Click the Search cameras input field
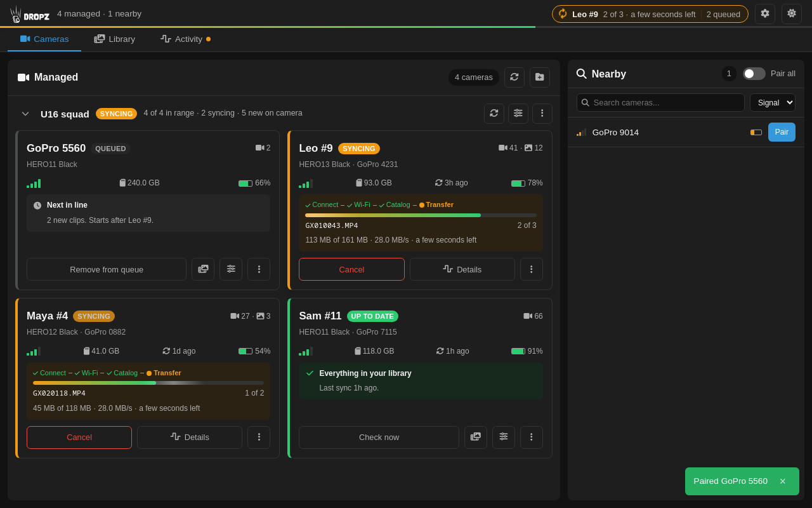Screen dimensions: 812x508 coord(660,102)
